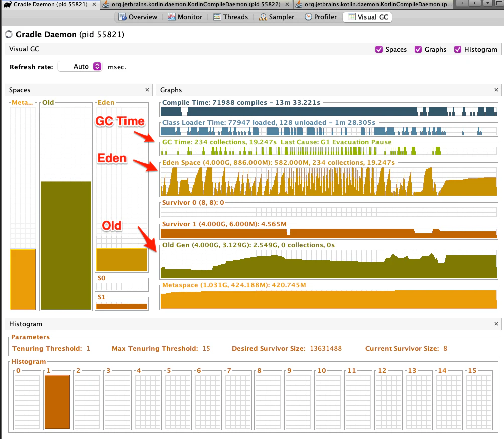Open the Overview tab
Image resolution: width=504 pixels, height=439 pixels.
[138, 17]
